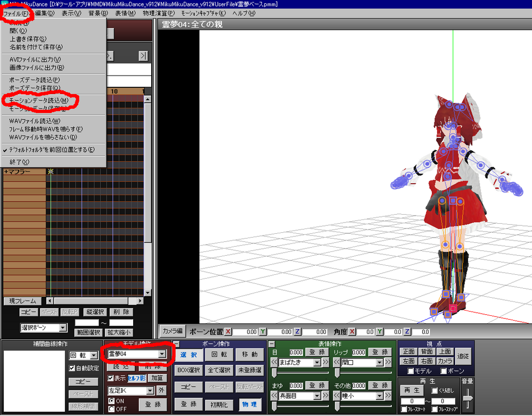Click the green Y button beside 角度

380,331
